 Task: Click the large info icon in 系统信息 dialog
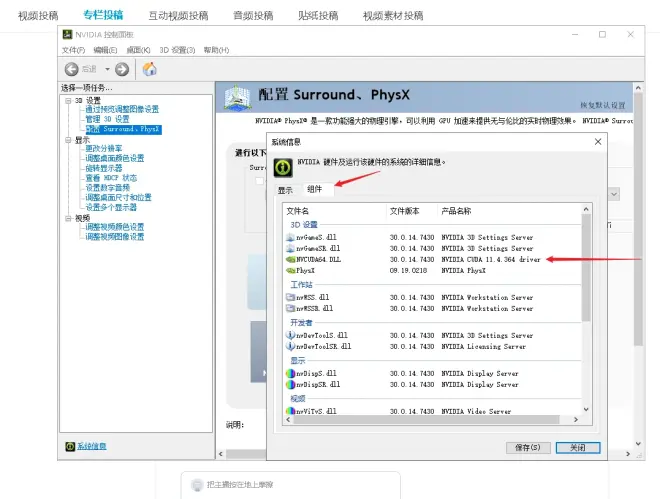coord(283,167)
